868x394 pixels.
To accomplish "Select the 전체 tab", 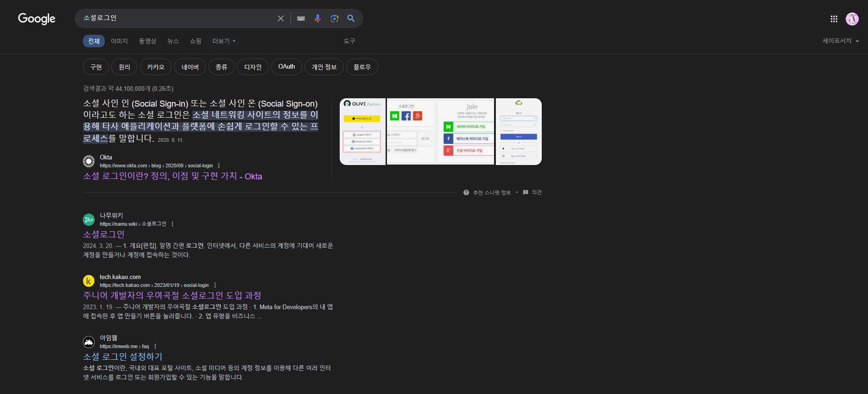I will [x=94, y=41].
